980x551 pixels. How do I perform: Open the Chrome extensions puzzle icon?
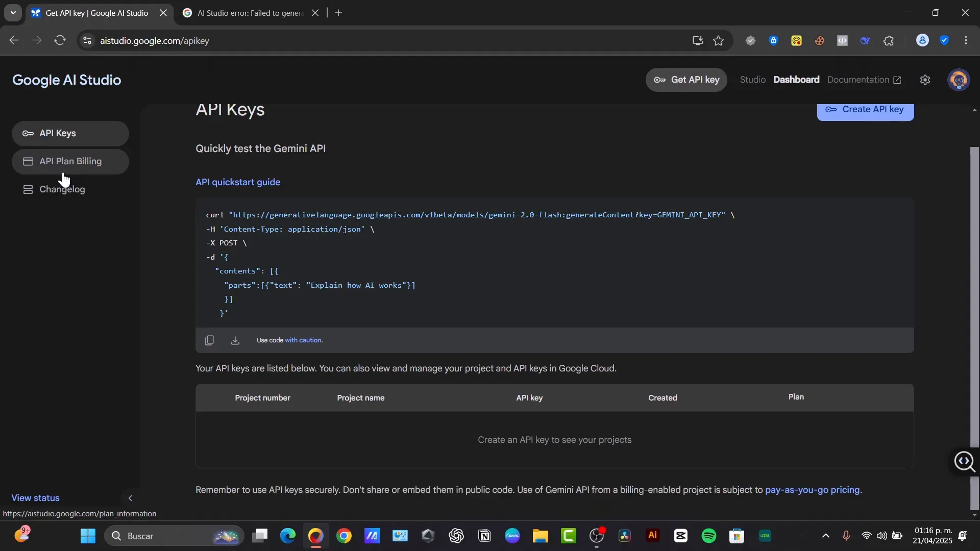point(889,40)
